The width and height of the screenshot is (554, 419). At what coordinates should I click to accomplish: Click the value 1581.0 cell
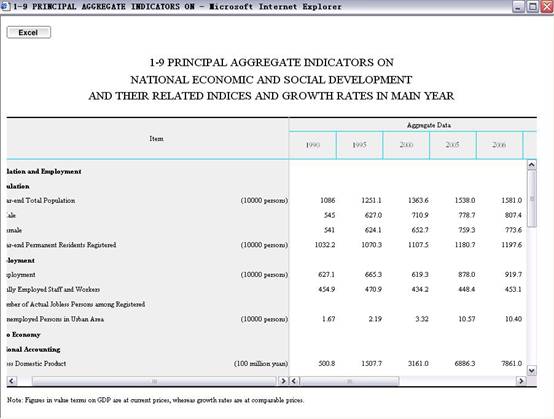(512, 200)
